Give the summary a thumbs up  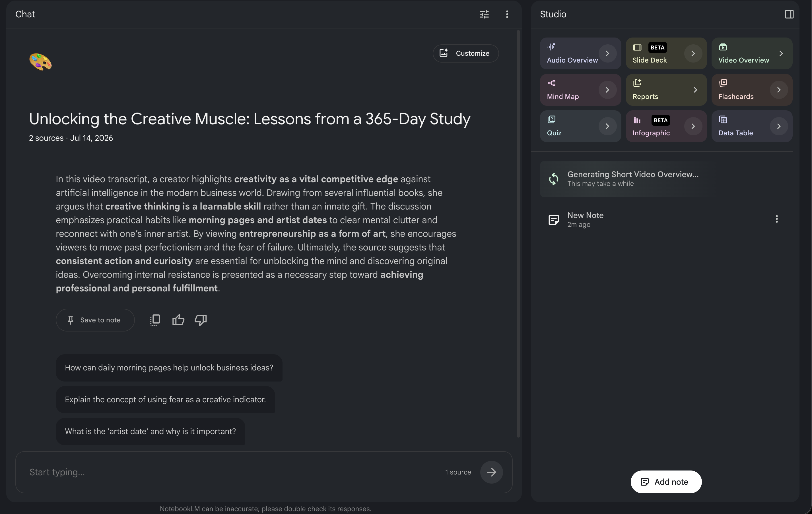click(178, 320)
